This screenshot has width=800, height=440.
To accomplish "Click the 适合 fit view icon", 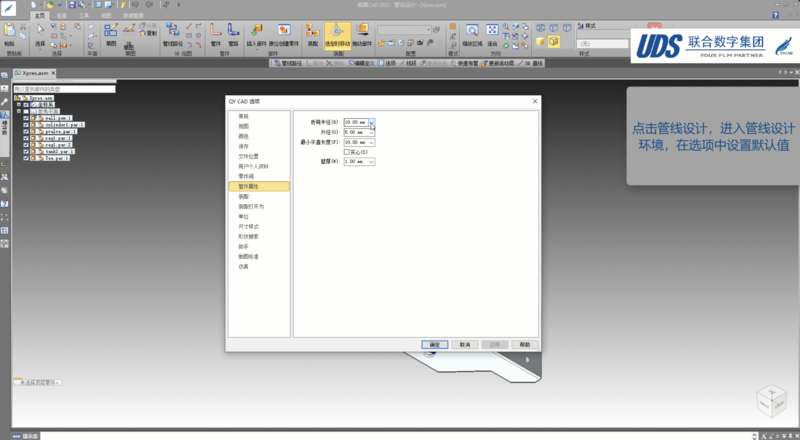I will (492, 31).
